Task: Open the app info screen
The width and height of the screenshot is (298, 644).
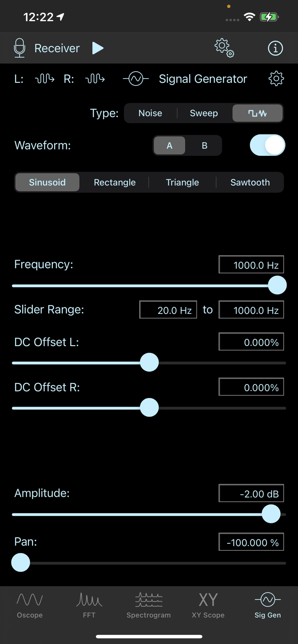Action: [x=275, y=48]
